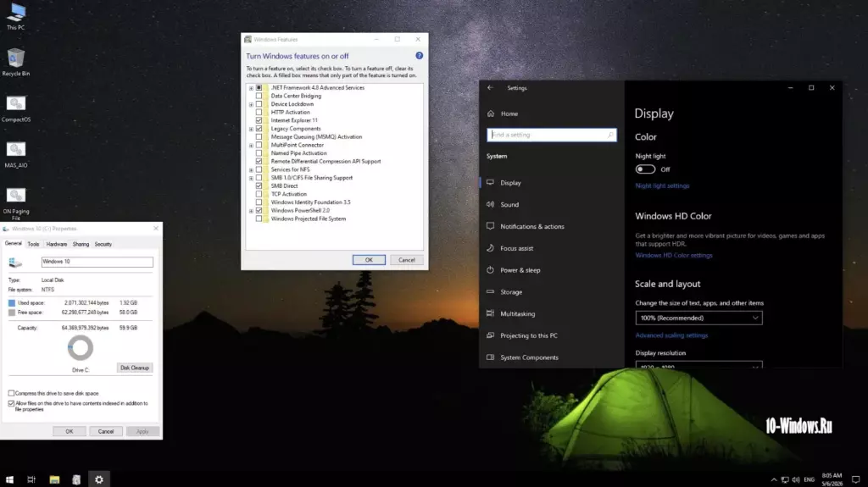Viewport: 868px width, 487px height.
Task: Check Compress this drive to save disk space
Action: pyautogui.click(x=11, y=393)
